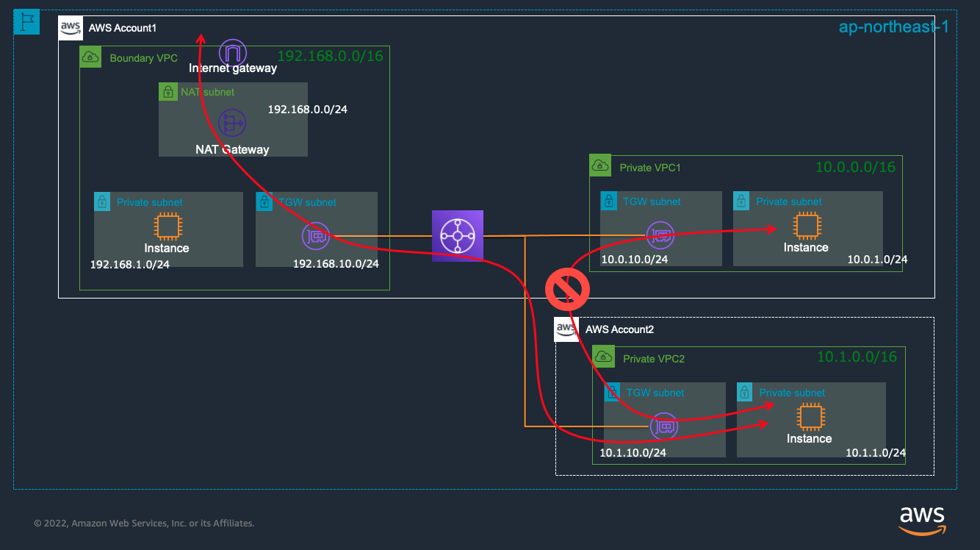Select the 192.168.0.0/16 CIDR text

point(330,55)
